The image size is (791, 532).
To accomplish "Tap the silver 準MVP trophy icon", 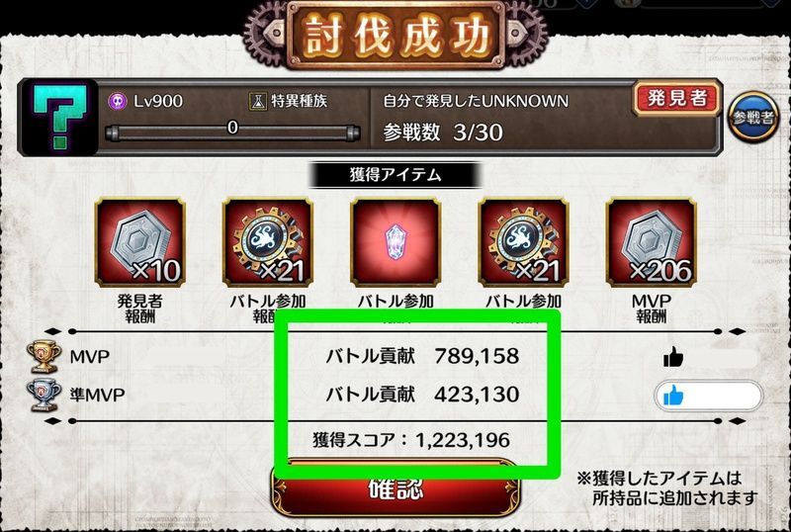I will 44,396.
